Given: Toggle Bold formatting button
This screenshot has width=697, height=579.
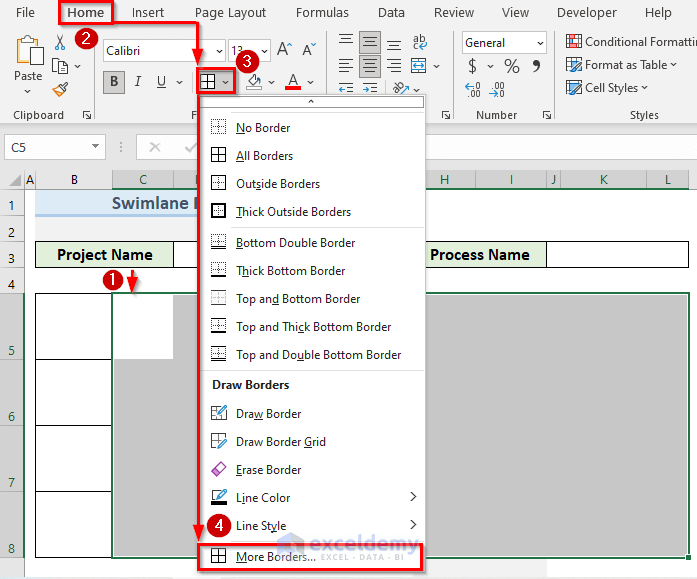Looking at the screenshot, I should point(114,82).
